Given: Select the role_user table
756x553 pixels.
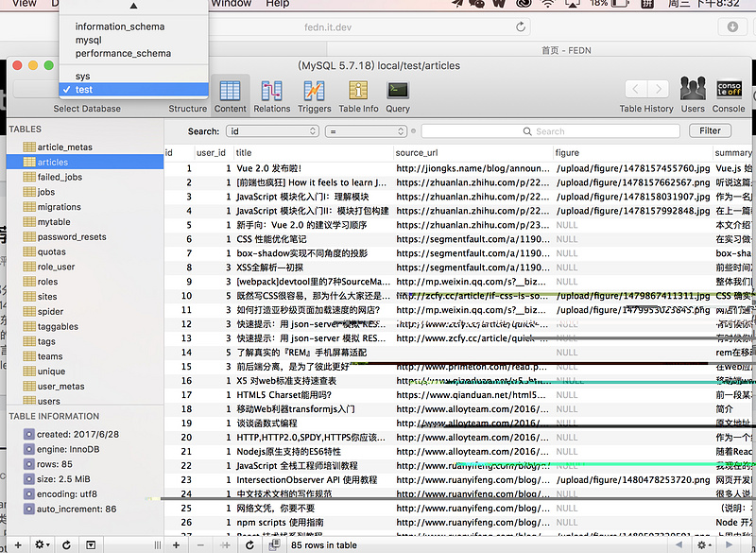Looking at the screenshot, I should 85,267.
